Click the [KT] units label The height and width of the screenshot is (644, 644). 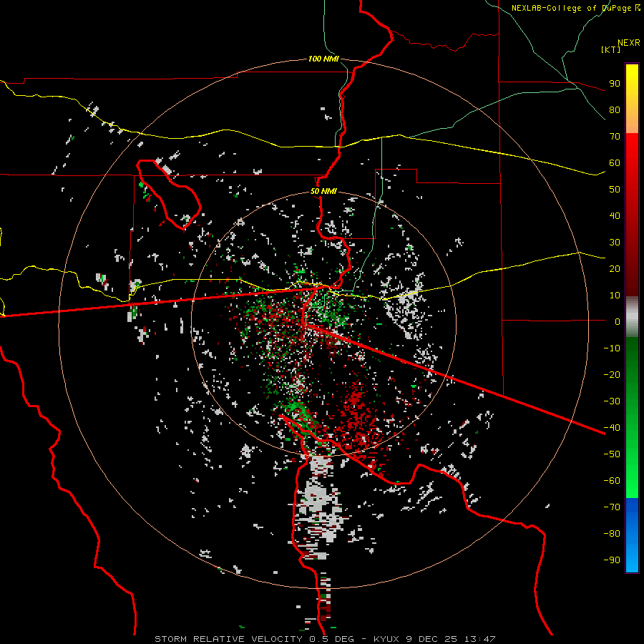pyautogui.click(x=610, y=49)
